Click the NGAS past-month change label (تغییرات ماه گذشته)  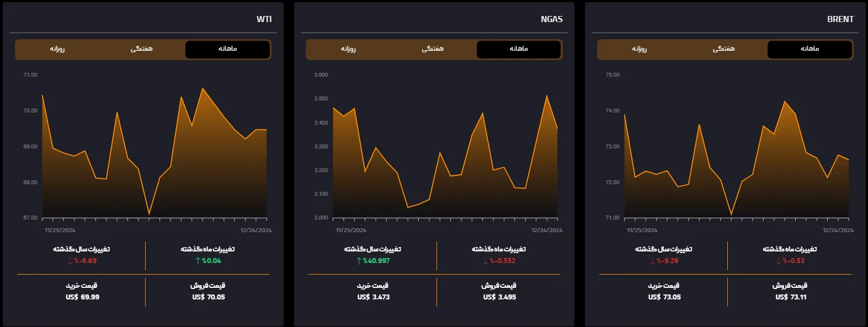pos(499,249)
